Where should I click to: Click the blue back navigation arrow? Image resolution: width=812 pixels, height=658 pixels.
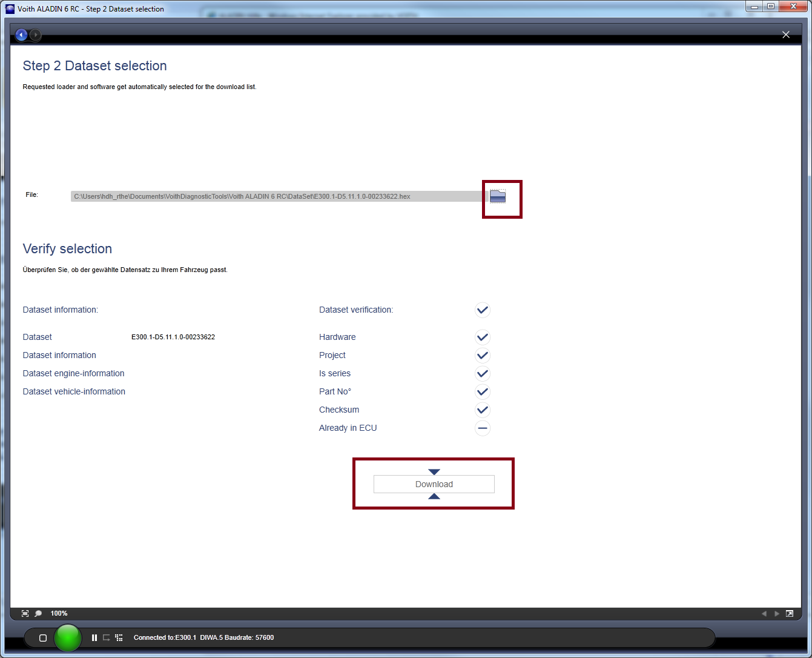coord(21,35)
